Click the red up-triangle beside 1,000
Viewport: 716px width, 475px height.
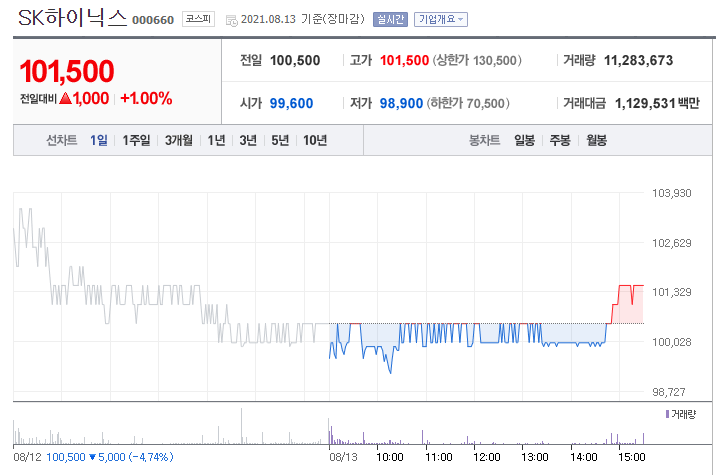(x=66, y=98)
